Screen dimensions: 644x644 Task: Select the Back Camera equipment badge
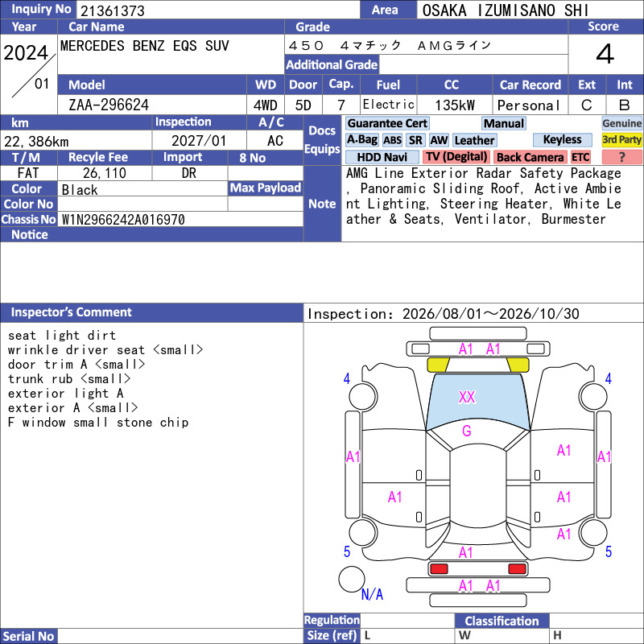[530, 157]
